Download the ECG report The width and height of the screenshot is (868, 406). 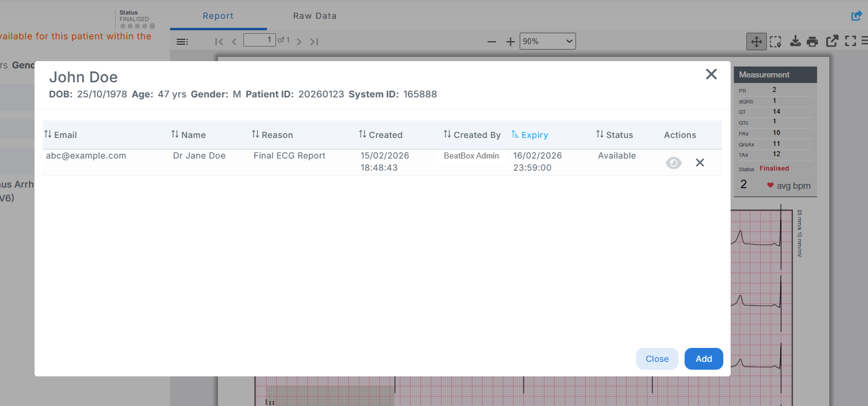coord(795,41)
